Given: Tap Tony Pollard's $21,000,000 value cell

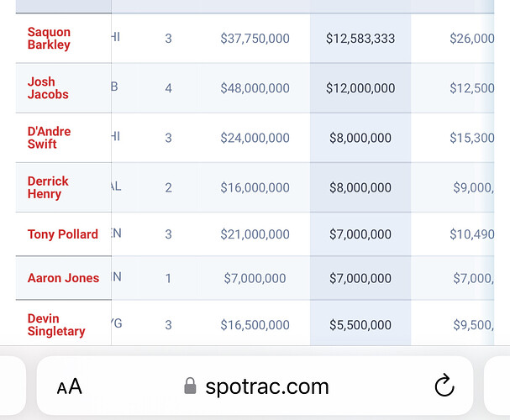Looking at the screenshot, I should pos(255,234).
